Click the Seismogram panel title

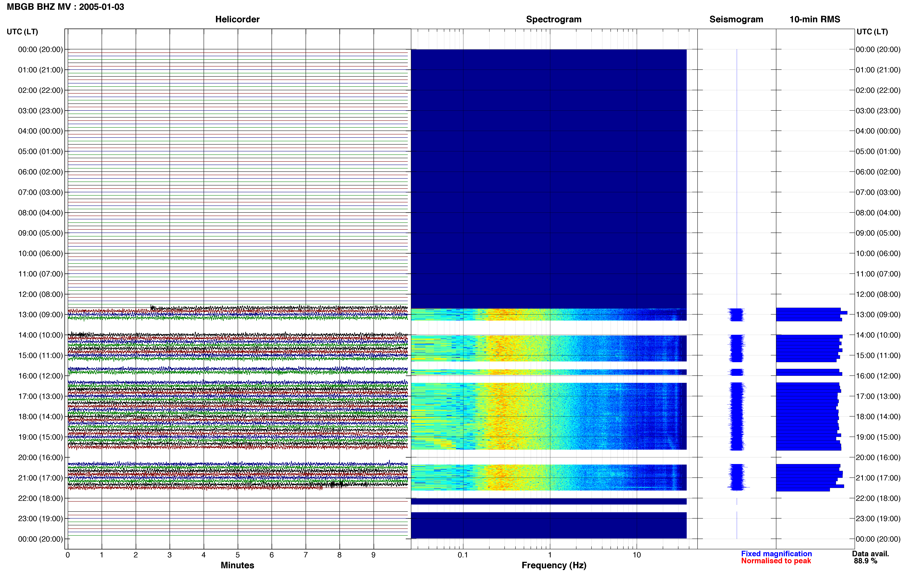736,20
